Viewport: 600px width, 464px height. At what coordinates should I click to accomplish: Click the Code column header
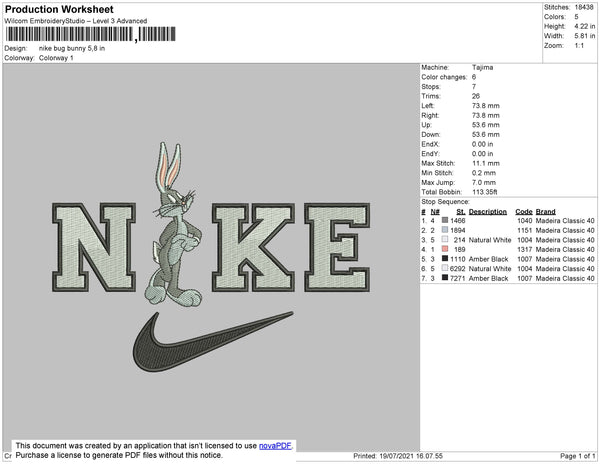coord(523,212)
